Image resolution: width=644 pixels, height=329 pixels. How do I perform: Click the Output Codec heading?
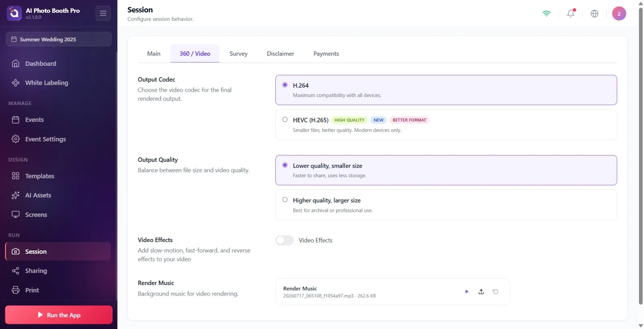(157, 79)
